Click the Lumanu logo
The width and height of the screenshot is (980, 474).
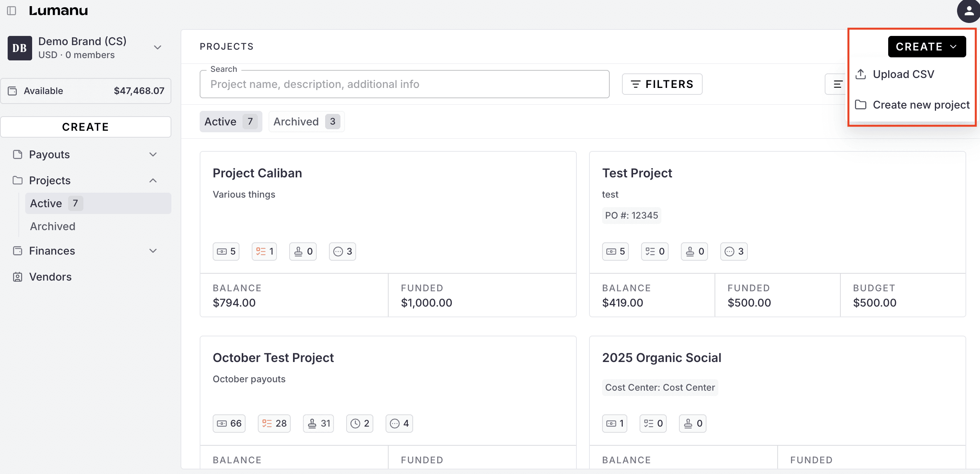[x=58, y=11]
